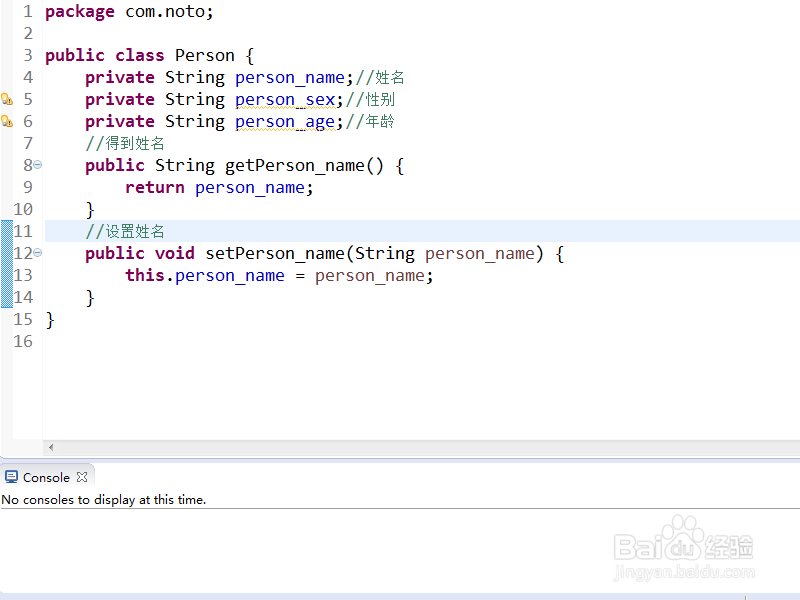Viewport: 800px width, 600px height.
Task: Click 'No consoles to display at this time.'
Action: [x=104, y=499]
